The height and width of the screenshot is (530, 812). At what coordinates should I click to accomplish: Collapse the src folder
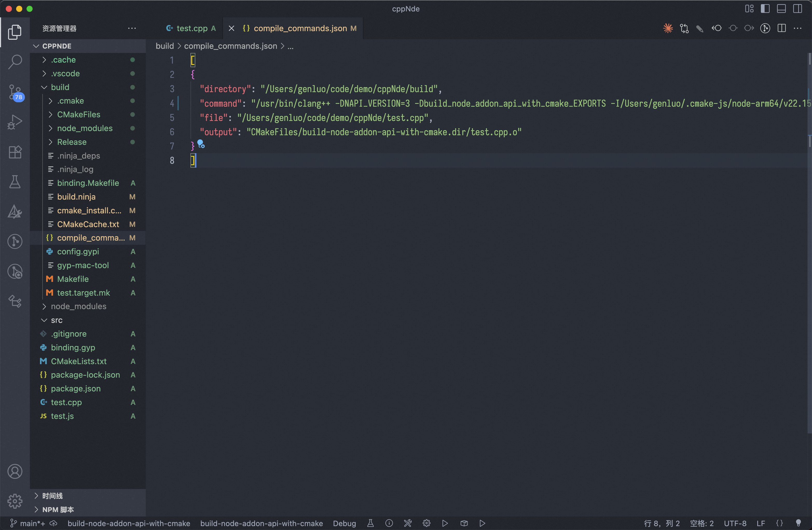pyautogui.click(x=88, y=320)
